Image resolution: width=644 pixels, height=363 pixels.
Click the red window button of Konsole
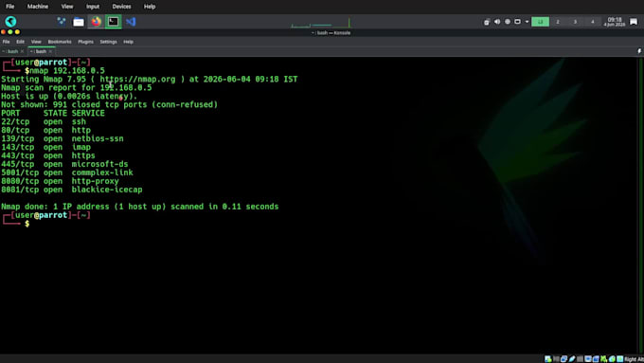point(3,32)
